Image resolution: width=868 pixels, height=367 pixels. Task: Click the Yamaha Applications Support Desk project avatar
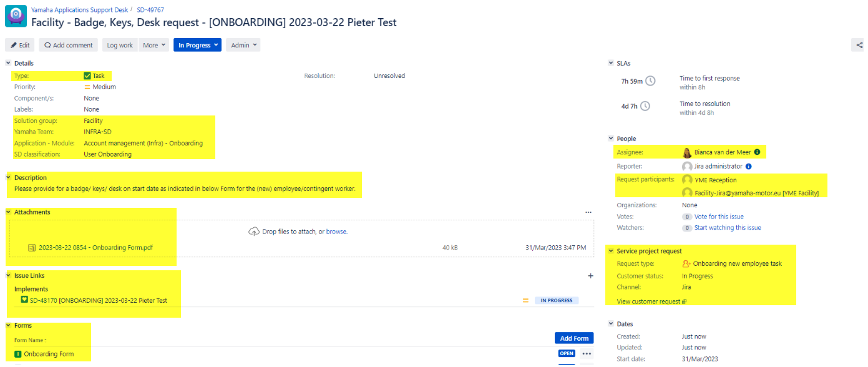[x=16, y=16]
